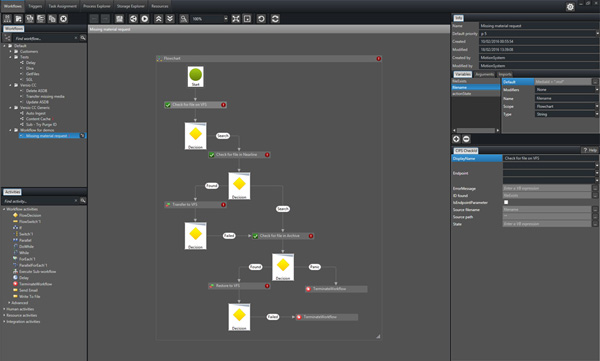
Task: Select the Auto Ingest workflow
Action: coord(36,113)
